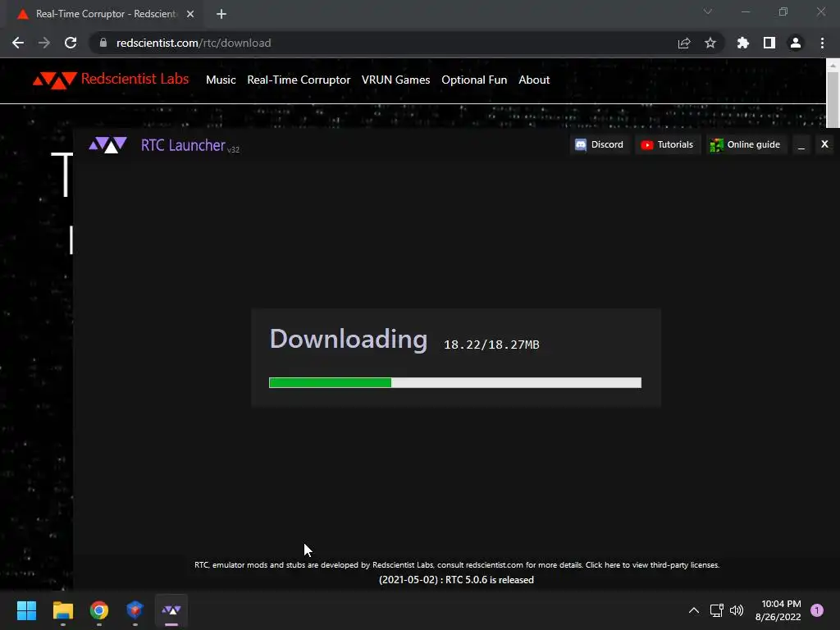Click the site lock security icon
This screenshot has height=630, width=840.
click(x=103, y=43)
